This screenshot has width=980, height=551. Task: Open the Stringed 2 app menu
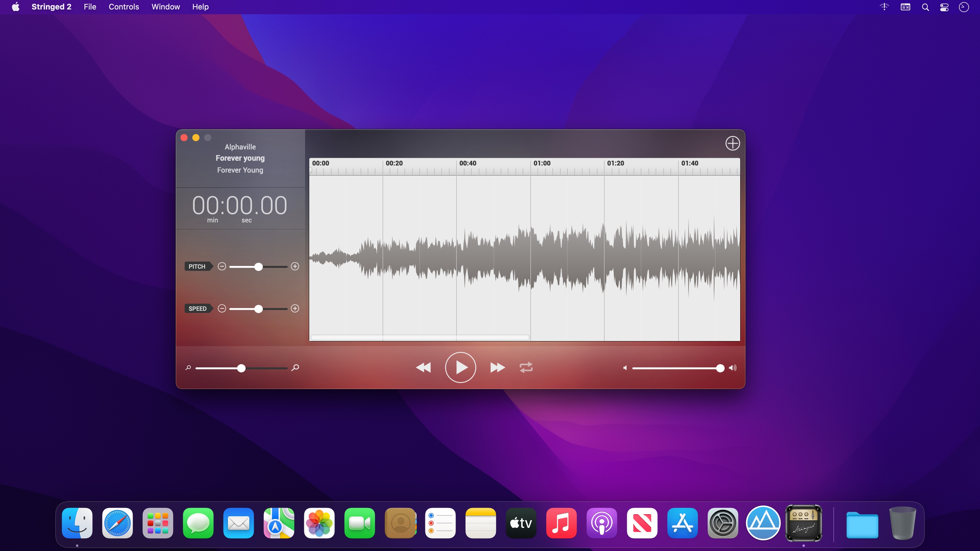[x=51, y=7]
